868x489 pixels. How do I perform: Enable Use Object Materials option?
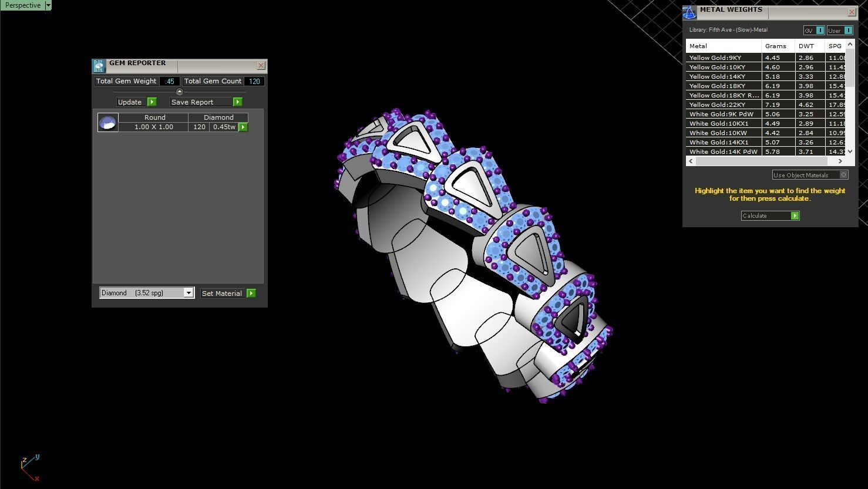[x=810, y=175]
